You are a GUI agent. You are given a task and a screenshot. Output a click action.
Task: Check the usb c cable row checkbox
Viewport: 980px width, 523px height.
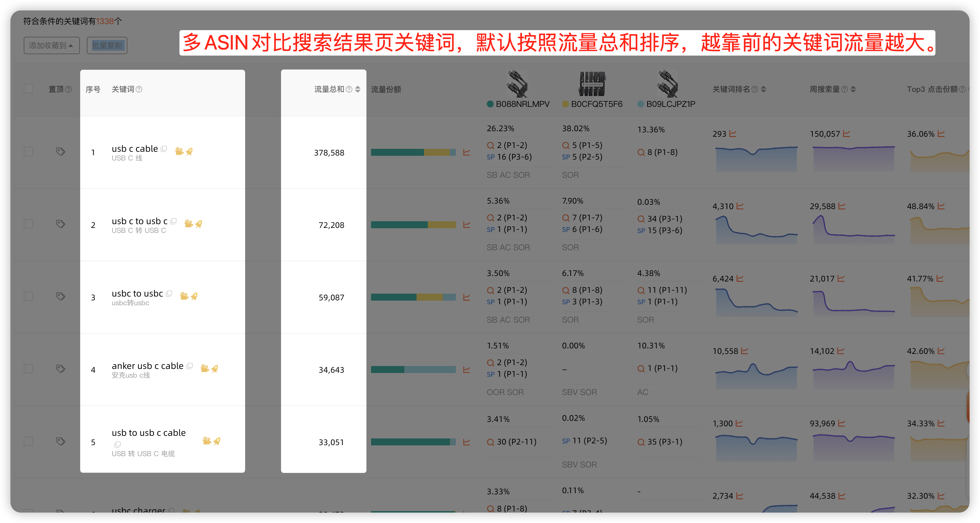[29, 151]
